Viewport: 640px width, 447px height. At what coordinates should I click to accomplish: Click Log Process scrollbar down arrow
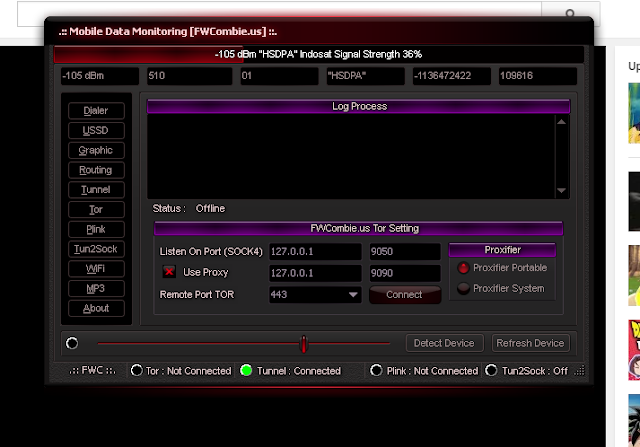561,191
